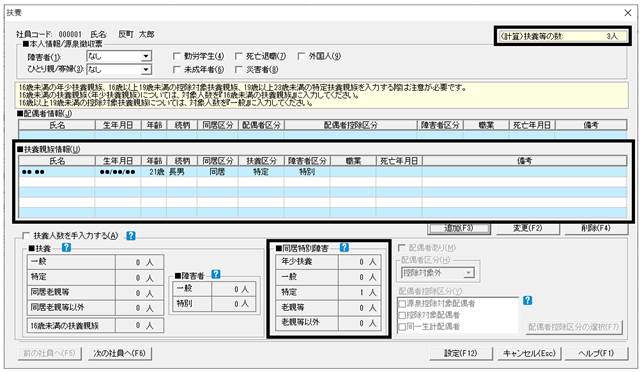
Task: Tick the 未成年者(6) checkbox
Action: click(177, 70)
